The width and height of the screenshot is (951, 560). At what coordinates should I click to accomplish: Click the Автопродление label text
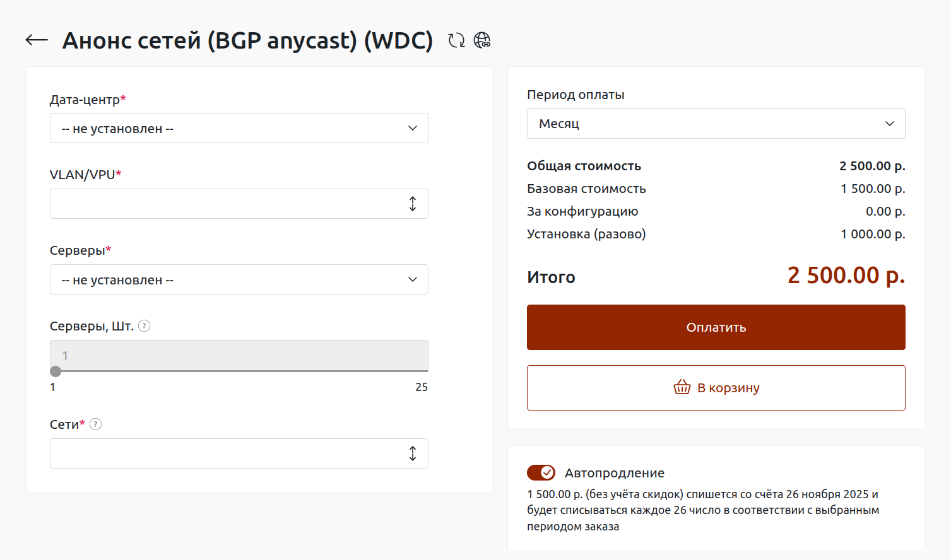(614, 473)
